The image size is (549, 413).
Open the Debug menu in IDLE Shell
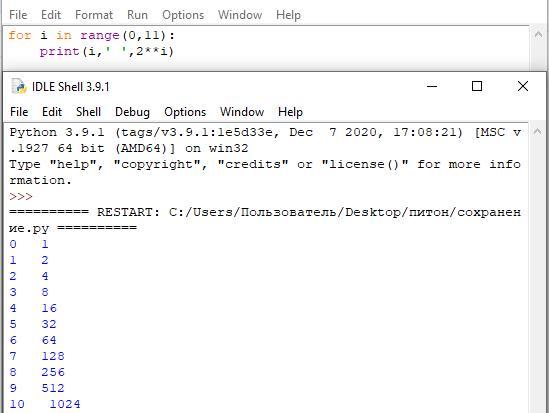point(132,112)
